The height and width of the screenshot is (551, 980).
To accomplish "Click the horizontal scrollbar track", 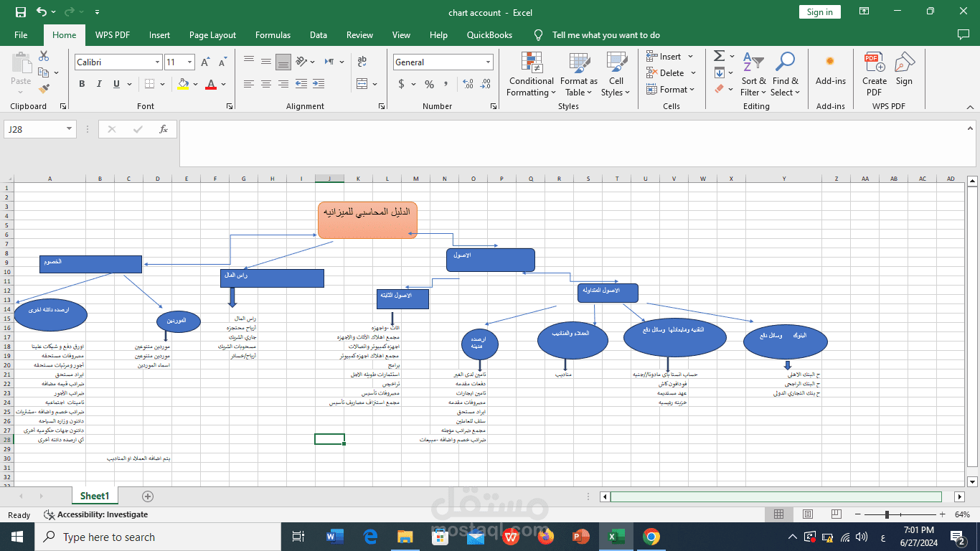I will [776, 496].
